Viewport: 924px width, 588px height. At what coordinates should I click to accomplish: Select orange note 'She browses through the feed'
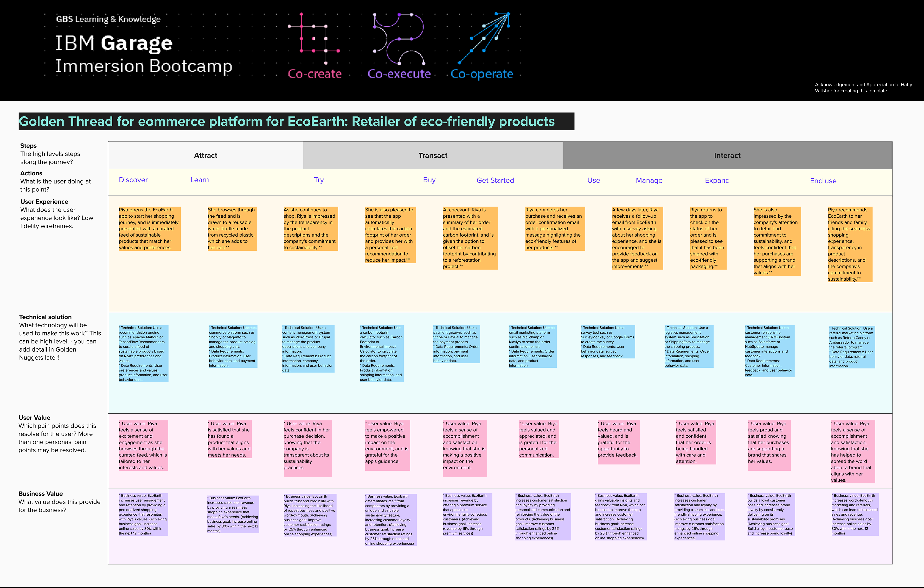pyautogui.click(x=232, y=229)
